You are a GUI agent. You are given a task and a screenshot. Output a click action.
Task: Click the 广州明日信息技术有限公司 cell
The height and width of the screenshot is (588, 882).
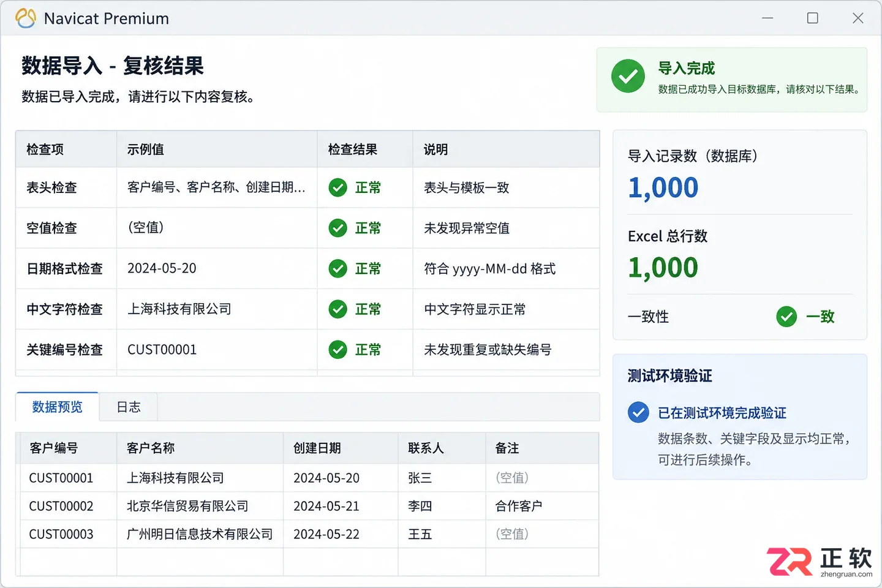[200, 534]
